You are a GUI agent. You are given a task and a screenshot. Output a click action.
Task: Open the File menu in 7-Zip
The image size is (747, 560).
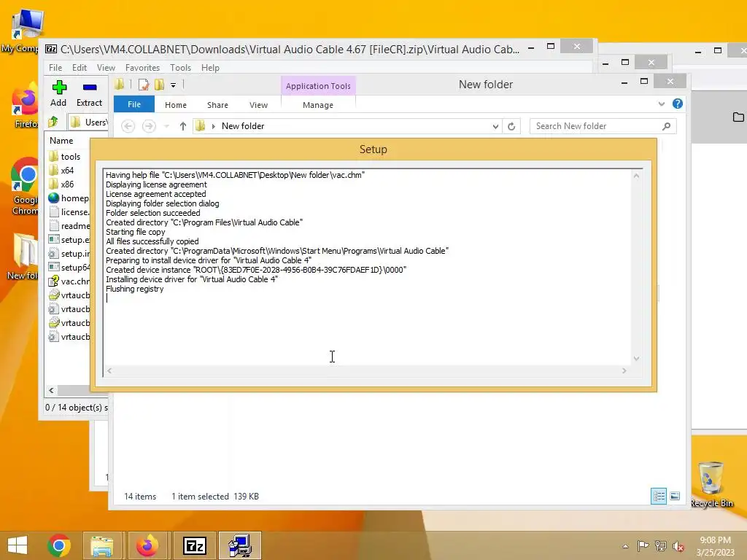pos(55,68)
